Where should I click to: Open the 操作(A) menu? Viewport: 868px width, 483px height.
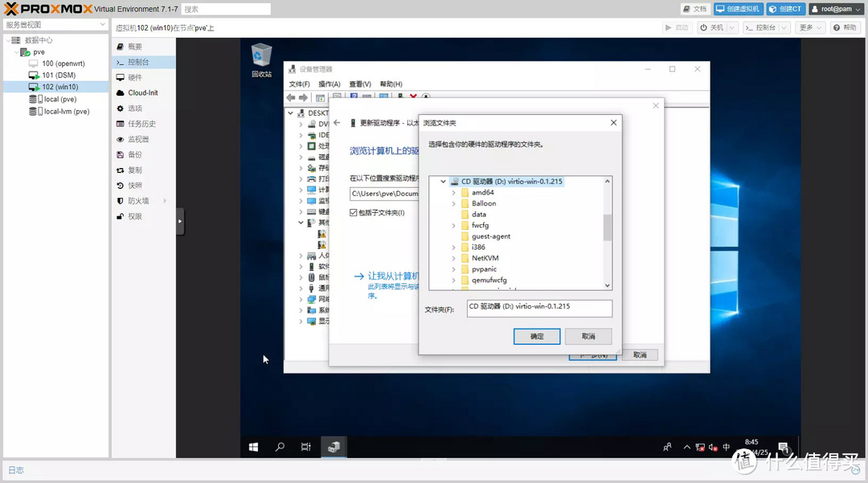329,84
